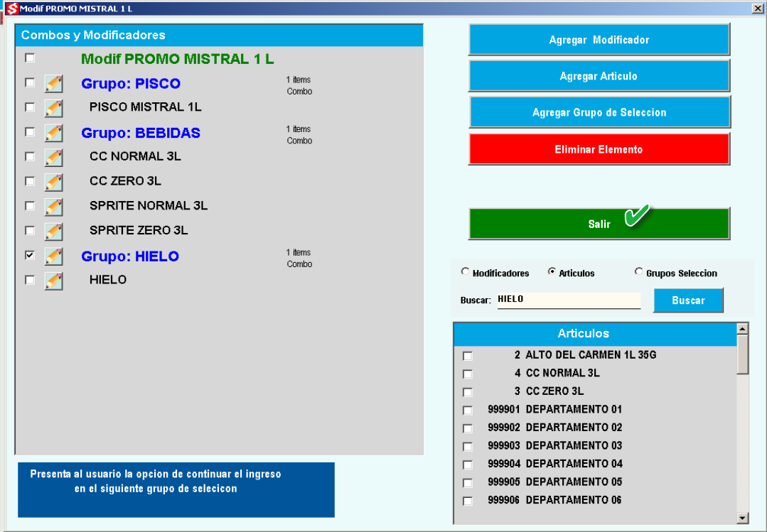The width and height of the screenshot is (767, 532).
Task: Tick the SPRITE ZERO 3L checkbox
Action: coord(30,230)
